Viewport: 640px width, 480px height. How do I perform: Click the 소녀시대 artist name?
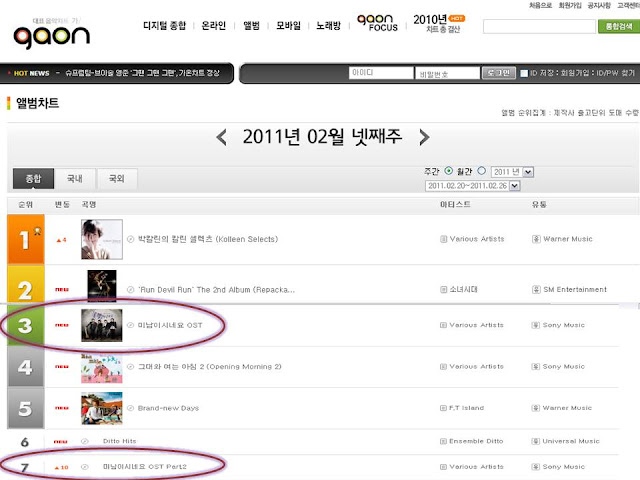(463, 289)
